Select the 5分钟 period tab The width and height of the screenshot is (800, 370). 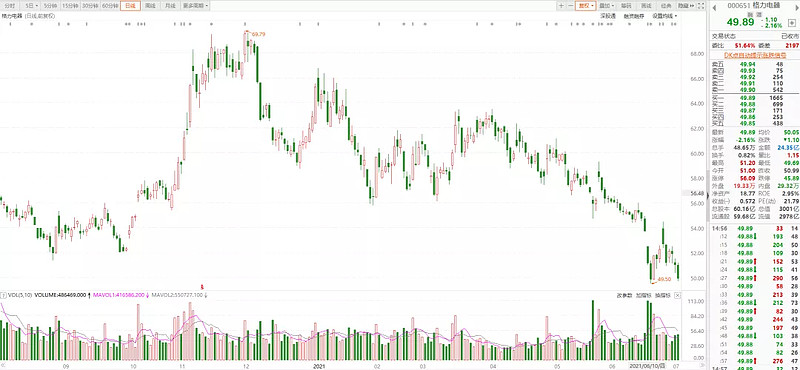tap(50, 6)
